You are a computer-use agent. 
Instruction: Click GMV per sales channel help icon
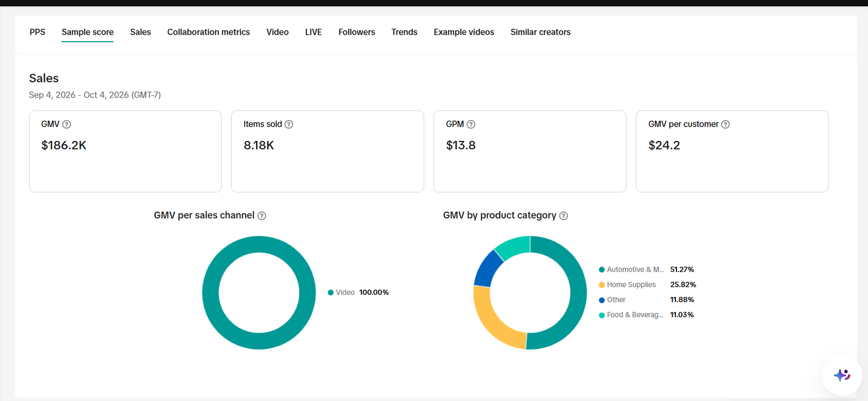coord(262,216)
